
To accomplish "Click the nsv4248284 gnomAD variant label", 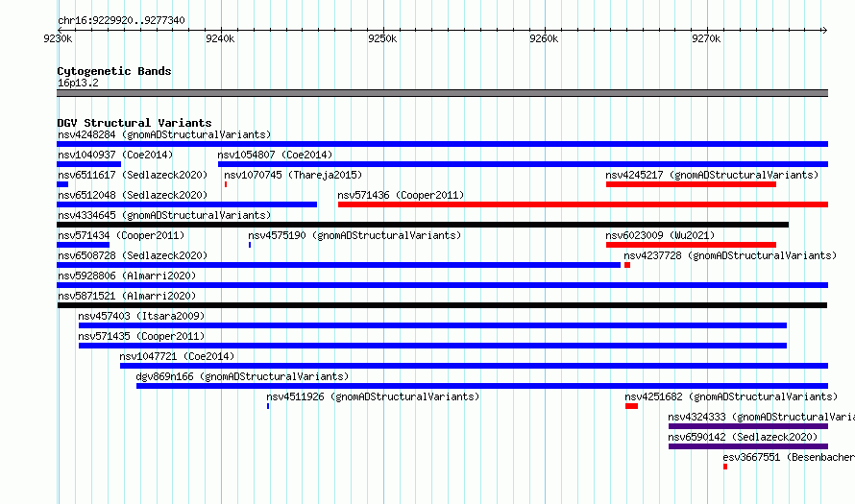I will 164,134.
